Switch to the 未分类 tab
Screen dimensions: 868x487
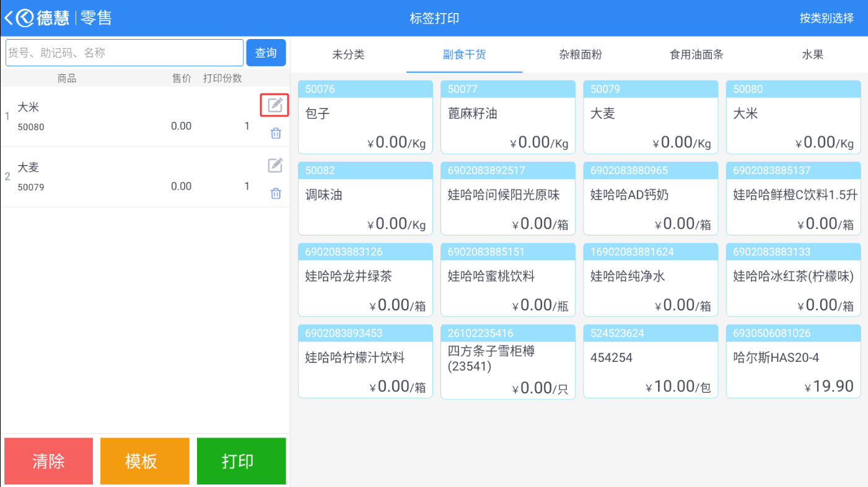click(348, 55)
